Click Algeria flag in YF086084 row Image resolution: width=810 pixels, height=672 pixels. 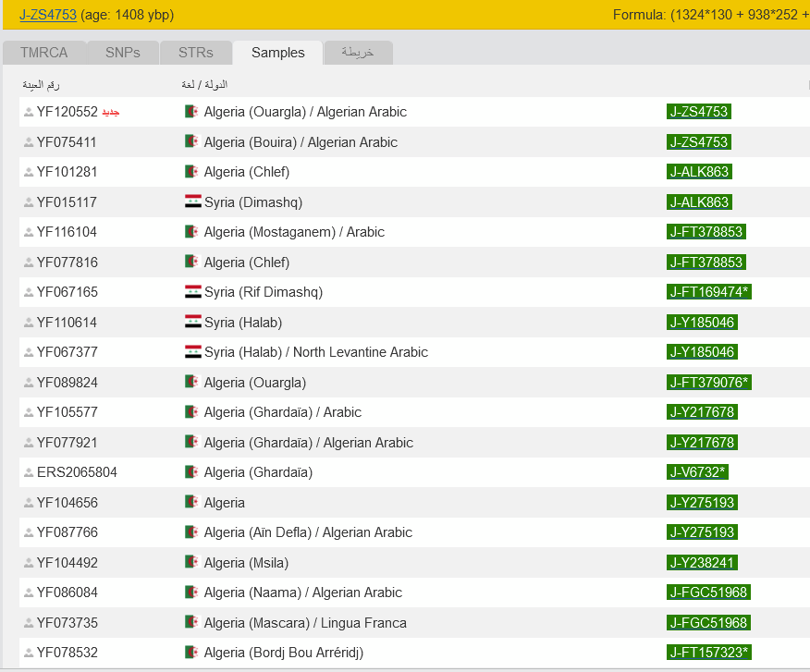point(191,592)
